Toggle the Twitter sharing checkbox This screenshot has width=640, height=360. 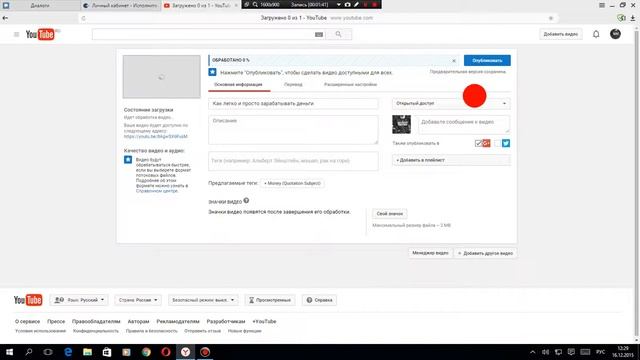coord(497,143)
